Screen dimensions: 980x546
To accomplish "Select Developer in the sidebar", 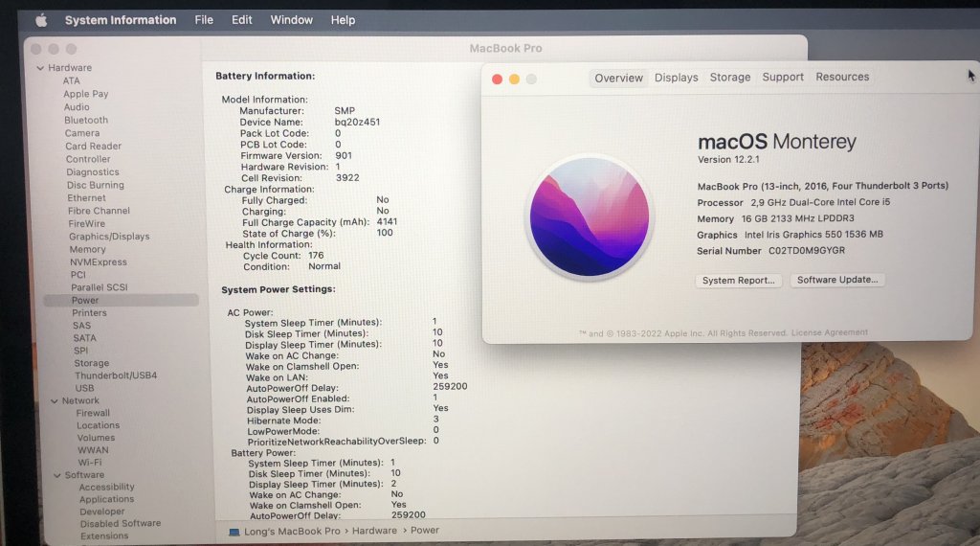I will [101, 512].
